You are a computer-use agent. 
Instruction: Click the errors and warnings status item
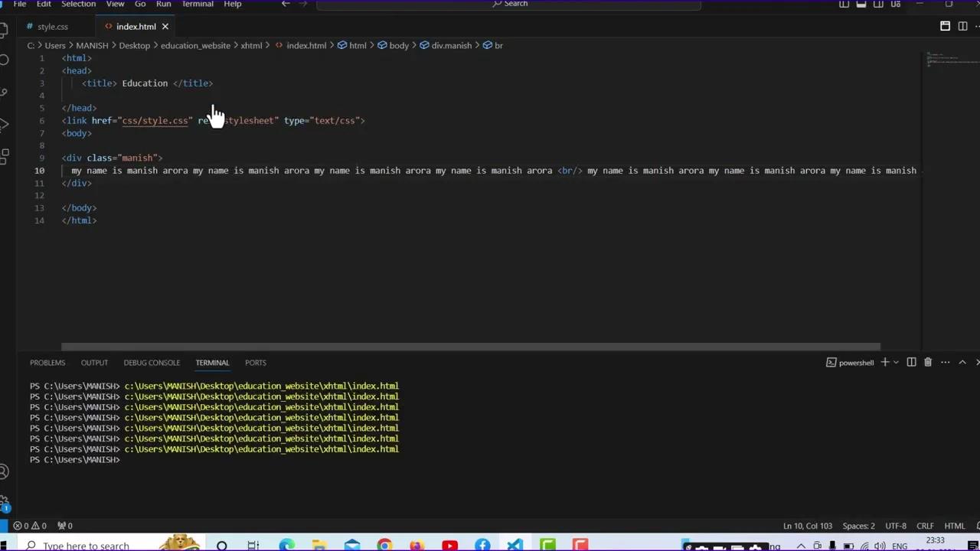[x=29, y=526]
